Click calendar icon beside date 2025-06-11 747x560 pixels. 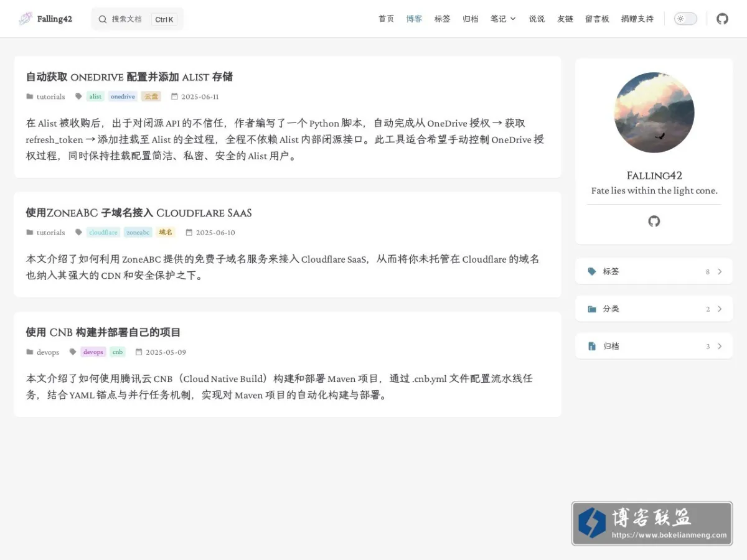[x=174, y=96]
